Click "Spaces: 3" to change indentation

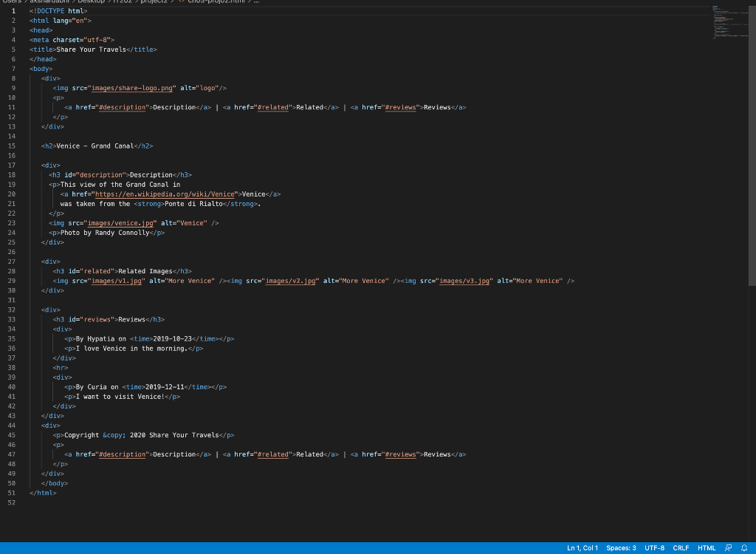point(620,547)
